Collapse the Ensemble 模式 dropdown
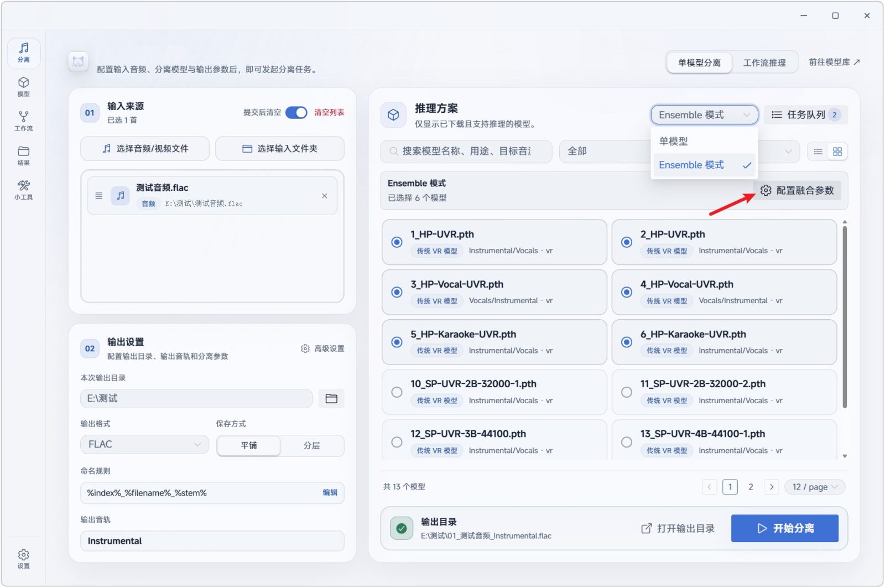Screen dimensions: 885x588 [704, 115]
